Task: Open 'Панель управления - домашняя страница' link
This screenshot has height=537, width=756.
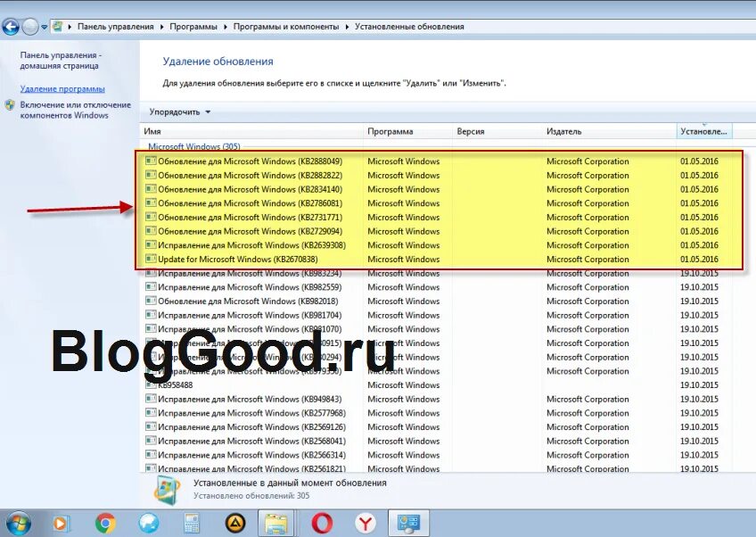Action: (61, 61)
